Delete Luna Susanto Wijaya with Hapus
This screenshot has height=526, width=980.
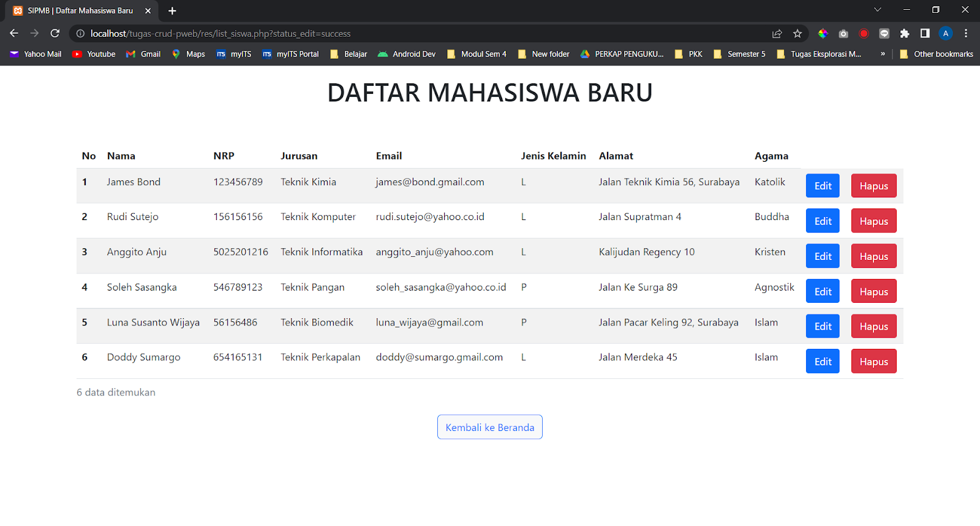pos(873,327)
